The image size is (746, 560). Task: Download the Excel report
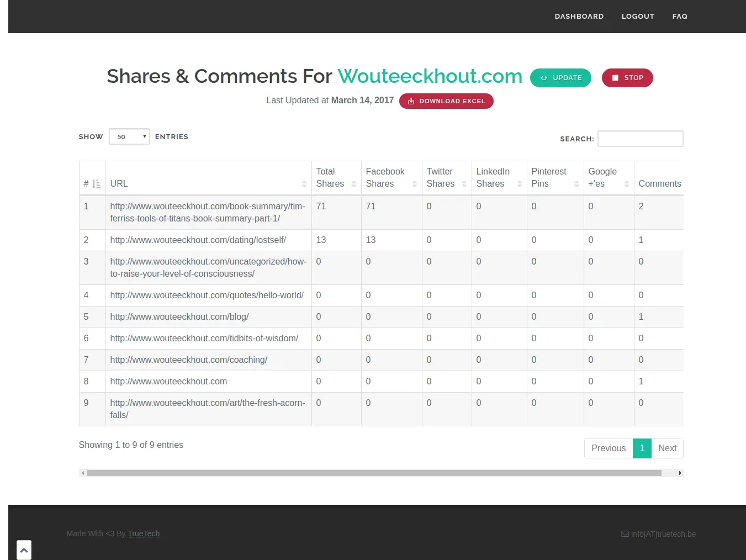point(446,101)
